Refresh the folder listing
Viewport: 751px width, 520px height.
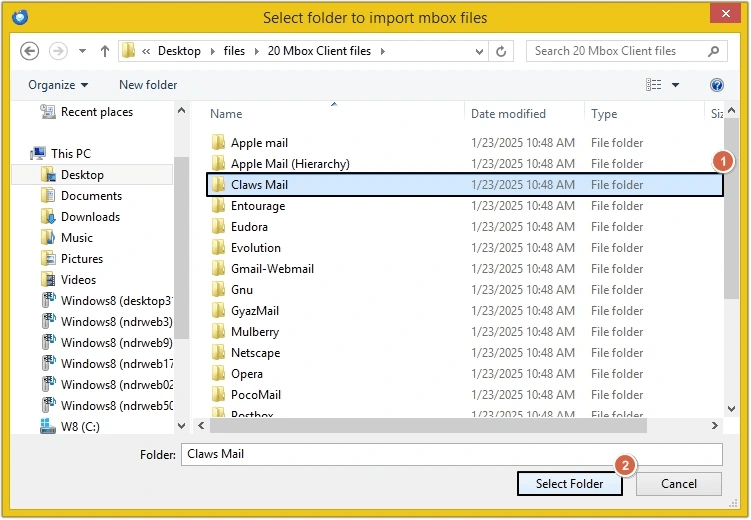pyautogui.click(x=501, y=51)
